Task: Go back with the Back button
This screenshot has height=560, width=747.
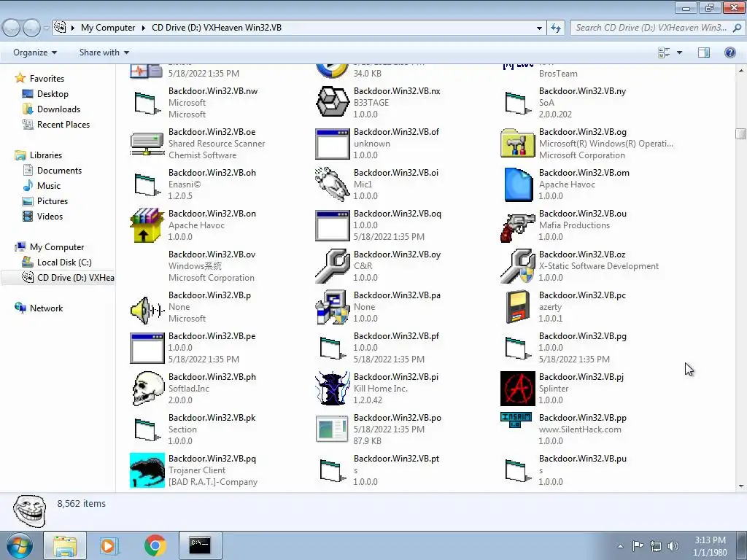Action: (x=12, y=28)
